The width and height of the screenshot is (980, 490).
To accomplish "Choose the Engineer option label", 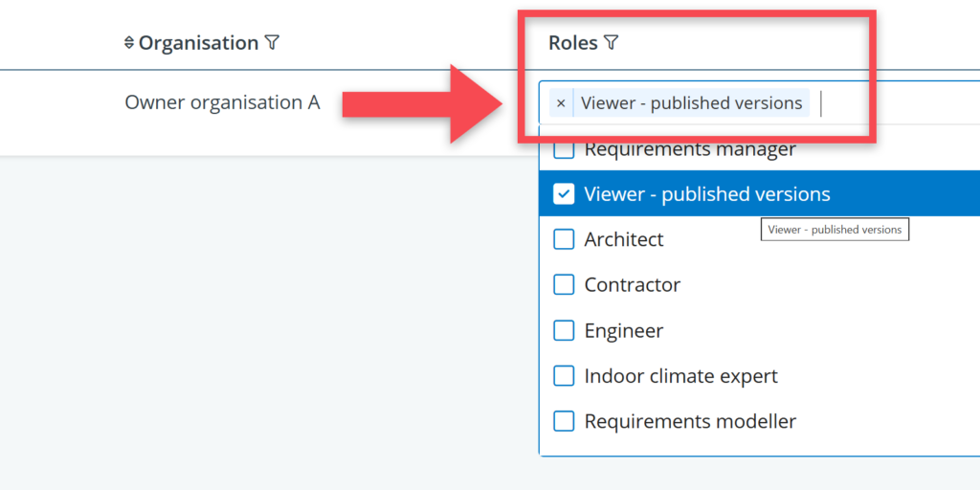I will pyautogui.click(x=624, y=331).
